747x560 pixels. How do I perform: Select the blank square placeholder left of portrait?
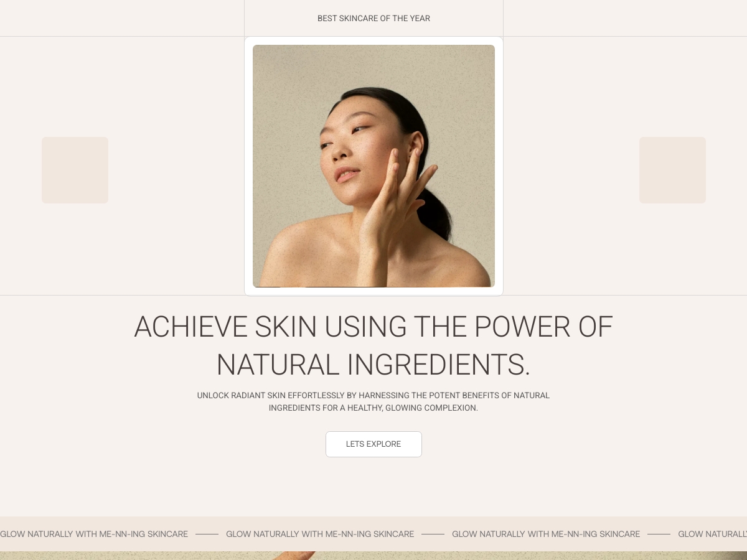pyautogui.click(x=75, y=170)
